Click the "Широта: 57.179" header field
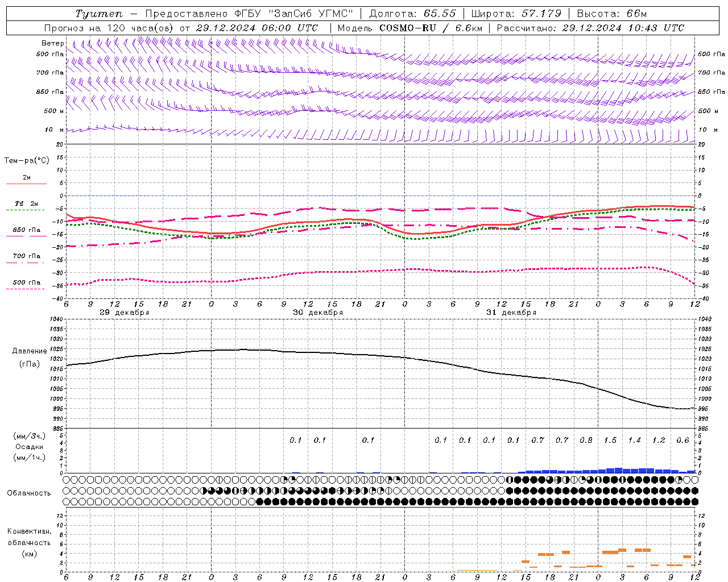Image resolution: width=728 pixels, height=582 pixels. pyautogui.click(x=516, y=14)
